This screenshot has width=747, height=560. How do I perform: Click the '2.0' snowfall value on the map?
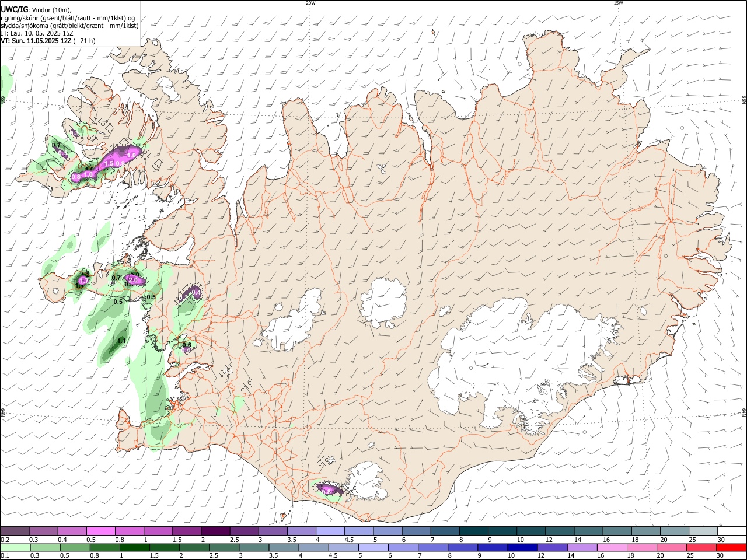tap(132, 281)
